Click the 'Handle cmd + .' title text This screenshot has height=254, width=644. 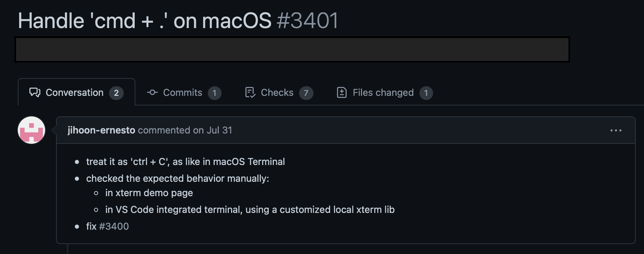click(144, 21)
